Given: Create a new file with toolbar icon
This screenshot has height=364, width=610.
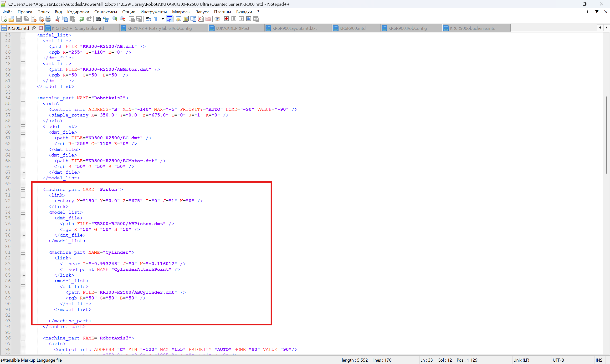Looking at the screenshot, I should click(x=4, y=19).
